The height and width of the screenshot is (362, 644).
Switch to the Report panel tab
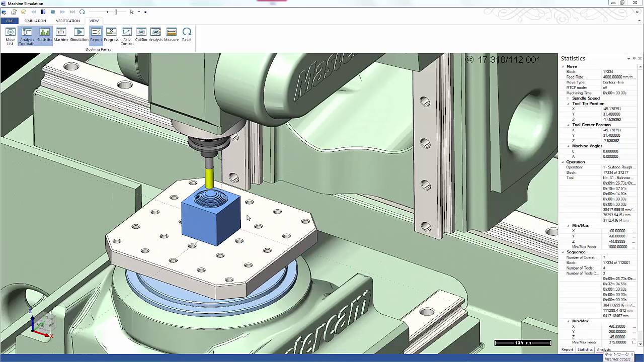pyautogui.click(x=567, y=349)
